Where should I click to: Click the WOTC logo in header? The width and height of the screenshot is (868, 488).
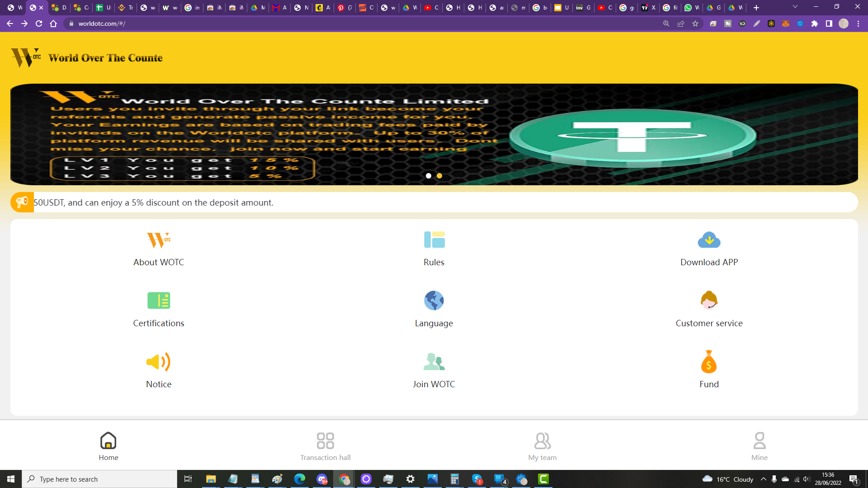[x=26, y=57]
